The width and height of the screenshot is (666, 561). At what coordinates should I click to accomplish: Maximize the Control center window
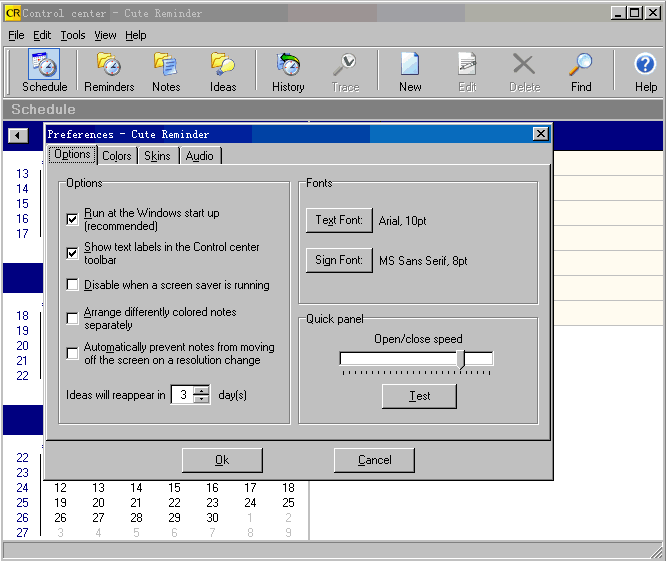(635, 13)
